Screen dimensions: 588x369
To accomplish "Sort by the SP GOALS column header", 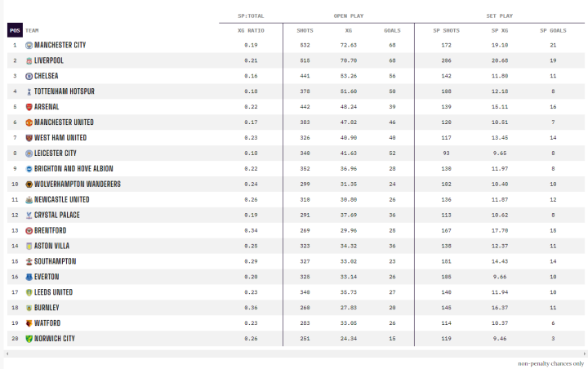I will point(553,30).
